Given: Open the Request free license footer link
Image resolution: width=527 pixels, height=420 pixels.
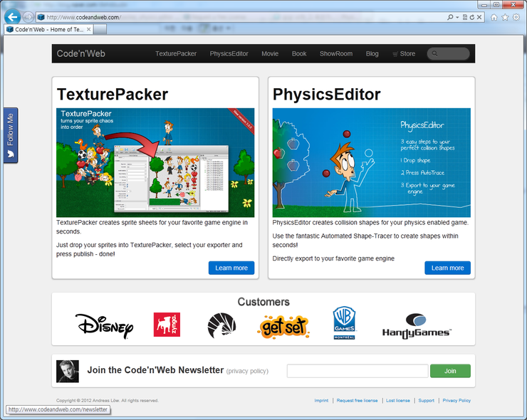Looking at the screenshot, I should (357, 401).
